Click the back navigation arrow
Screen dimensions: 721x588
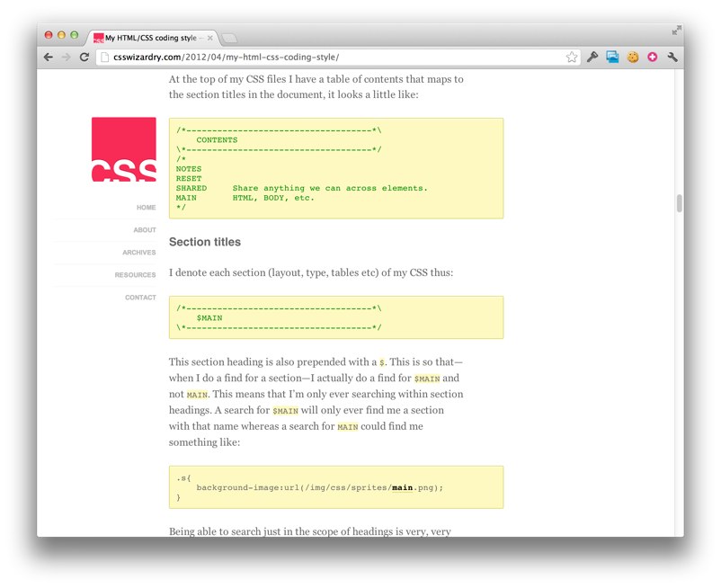(48, 56)
